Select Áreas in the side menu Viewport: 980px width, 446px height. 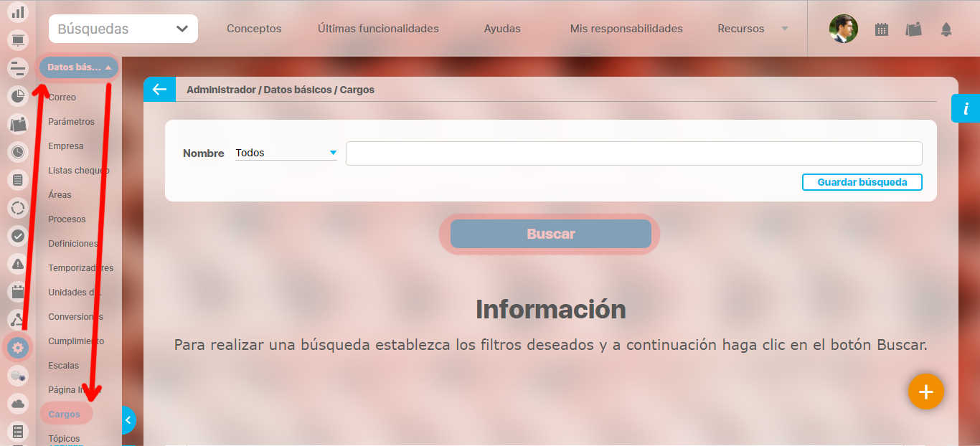(x=60, y=195)
